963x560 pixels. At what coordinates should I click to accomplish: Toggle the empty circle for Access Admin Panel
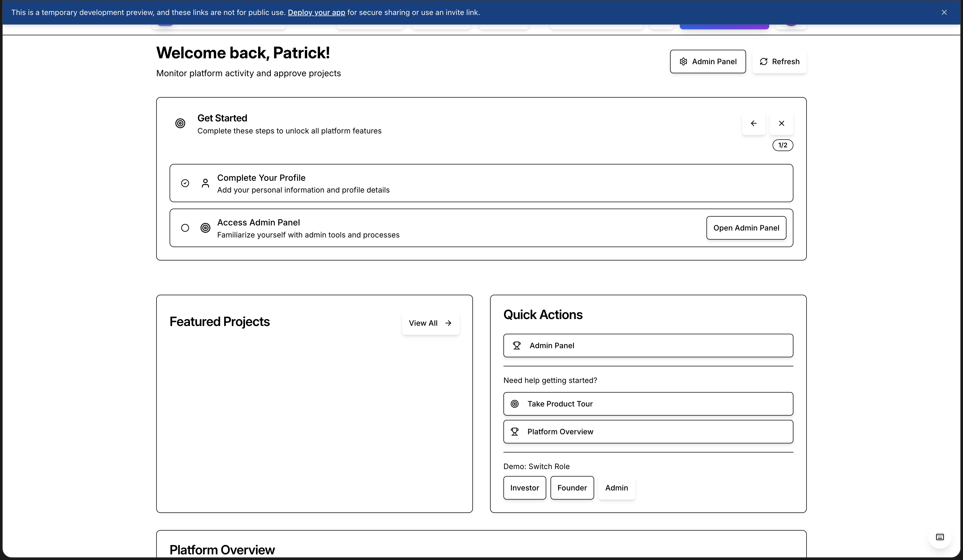tap(185, 228)
